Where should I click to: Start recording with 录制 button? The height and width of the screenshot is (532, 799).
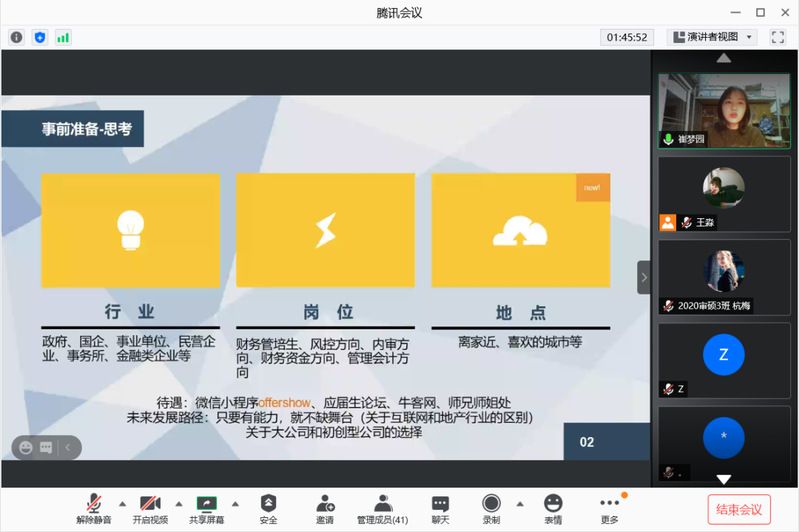tap(491, 509)
